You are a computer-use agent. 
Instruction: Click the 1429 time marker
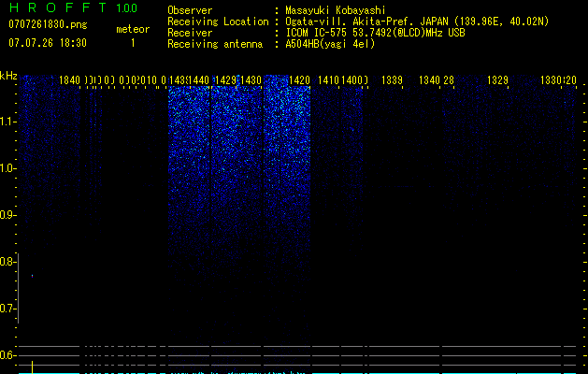click(225, 80)
